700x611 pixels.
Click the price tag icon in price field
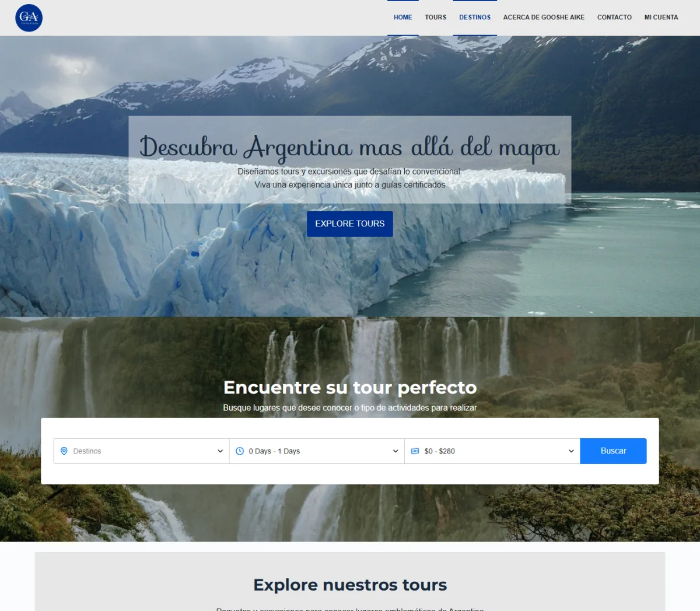tap(415, 451)
